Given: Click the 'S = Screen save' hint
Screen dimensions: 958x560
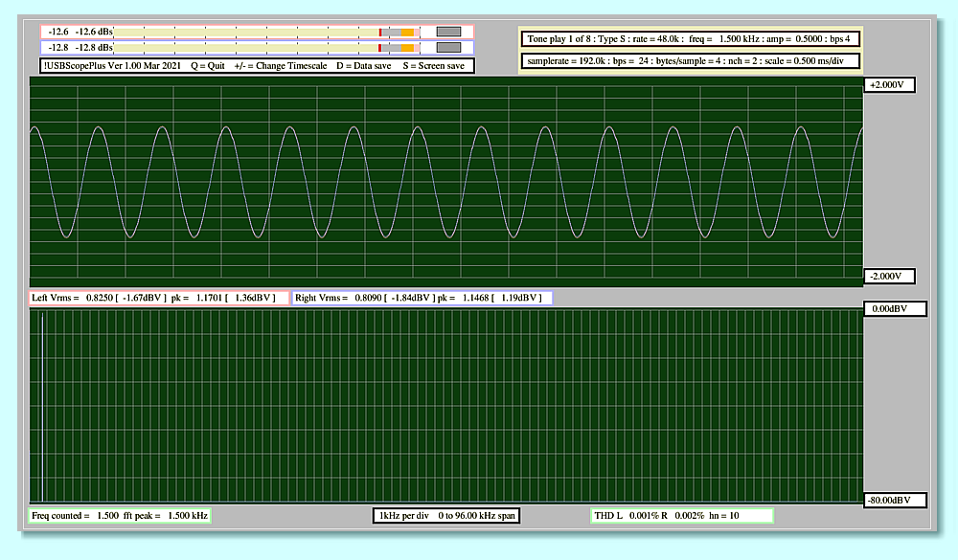Looking at the screenshot, I should coord(434,66).
